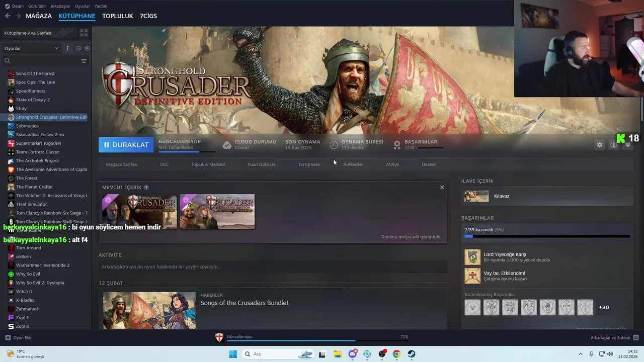Viewport: 644px width, 362px height.
Task: Click the bottom download progress bar
Action: [x=318, y=340]
